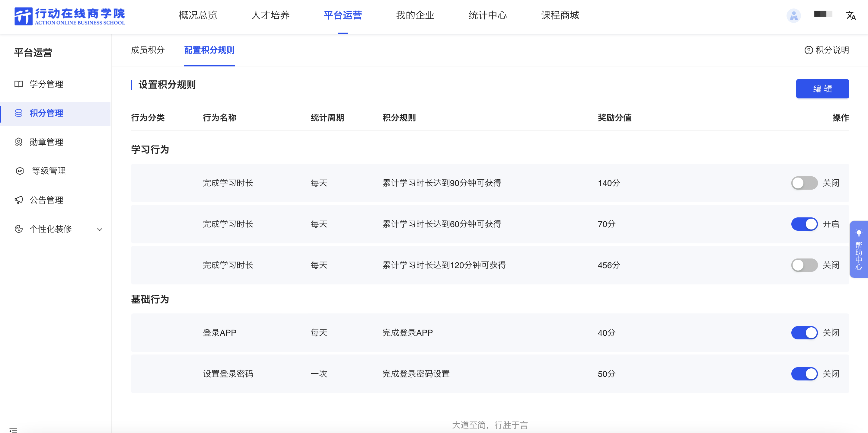Open 课程商城 in top navigation
This screenshot has width=868, height=433.
tap(560, 15)
